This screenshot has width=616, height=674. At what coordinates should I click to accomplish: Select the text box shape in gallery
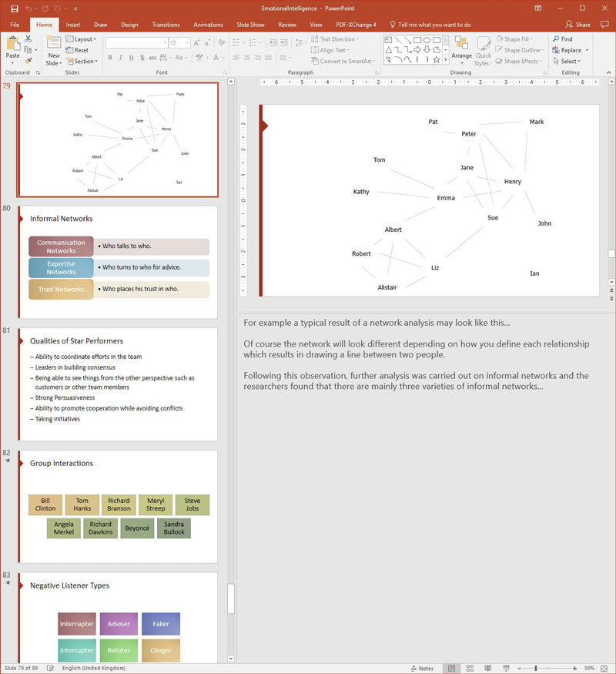pos(388,40)
